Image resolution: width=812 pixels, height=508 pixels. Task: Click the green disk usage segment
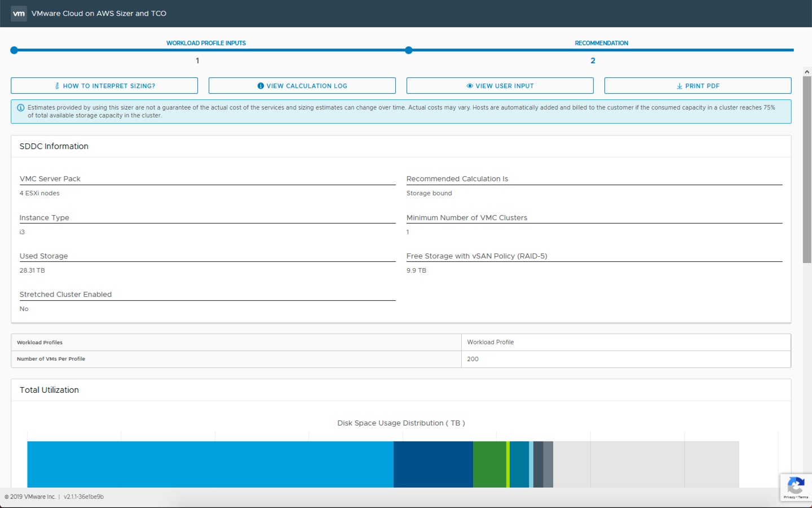(489, 464)
